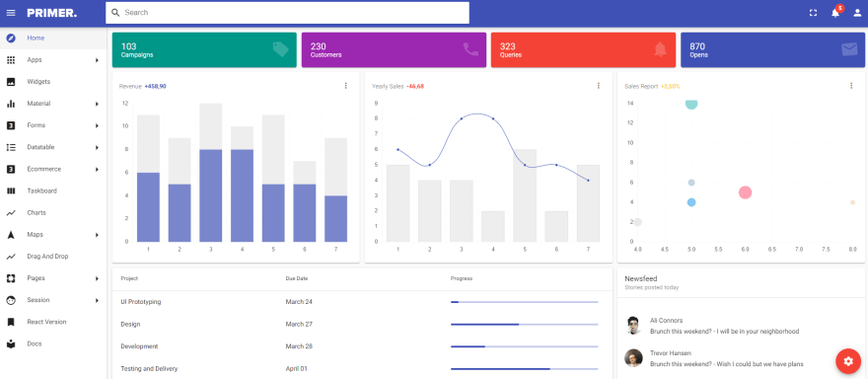Click the Widgets image icon
The height and width of the screenshot is (379, 868).
pos(11,82)
